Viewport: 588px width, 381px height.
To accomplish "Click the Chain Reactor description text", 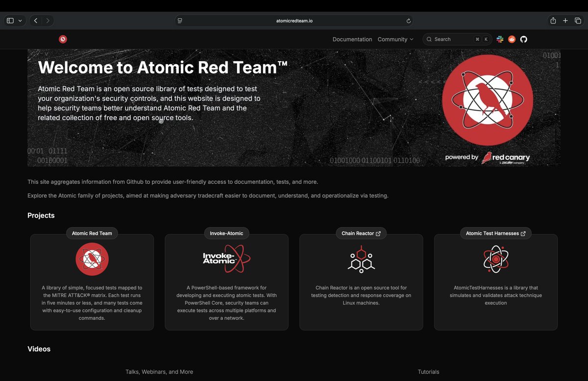I will [361, 295].
